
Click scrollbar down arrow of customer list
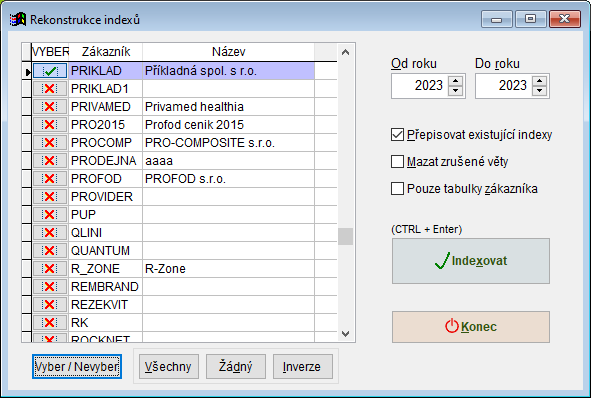(x=345, y=334)
